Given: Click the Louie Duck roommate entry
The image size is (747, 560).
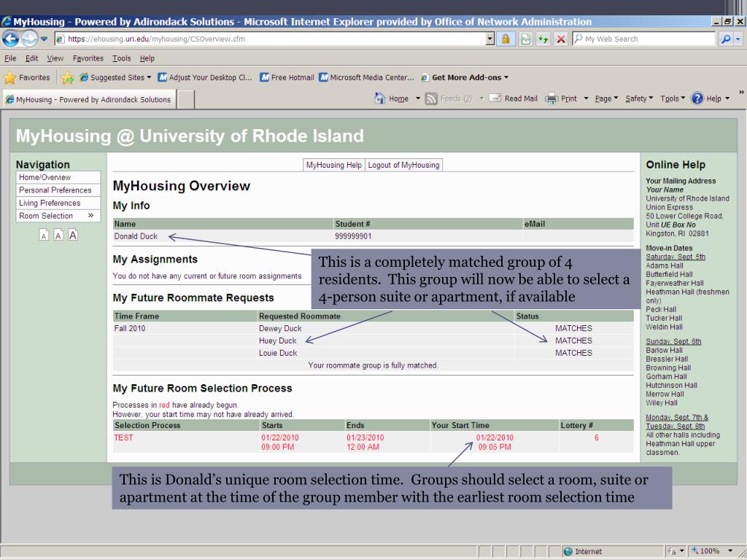Looking at the screenshot, I should [x=278, y=354].
